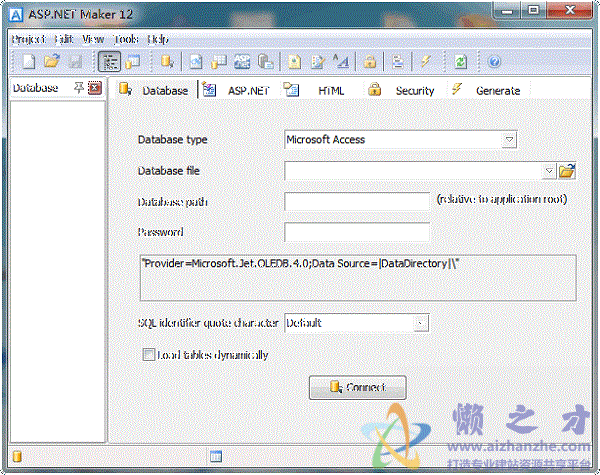This screenshot has width=600, height=475.
Task: Click the New Project toolbar icon
Action: point(29,61)
